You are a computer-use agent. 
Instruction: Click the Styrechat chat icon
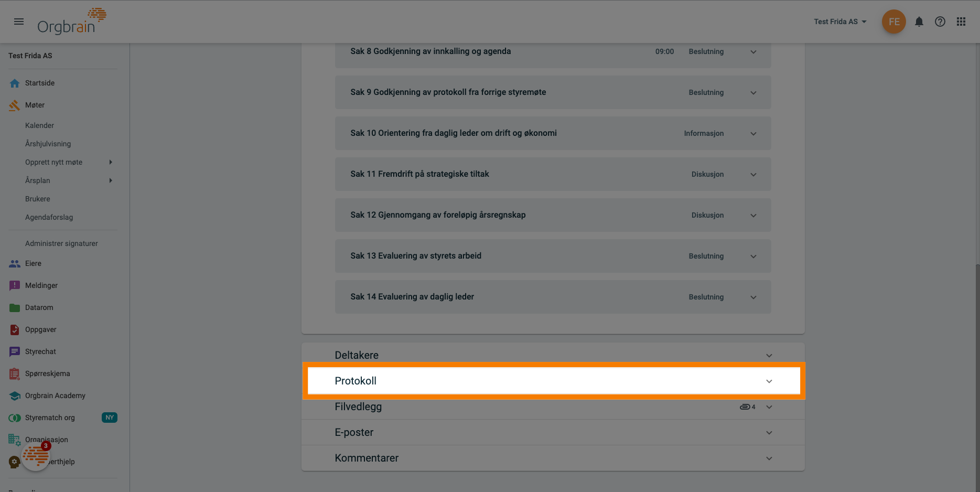click(x=15, y=351)
